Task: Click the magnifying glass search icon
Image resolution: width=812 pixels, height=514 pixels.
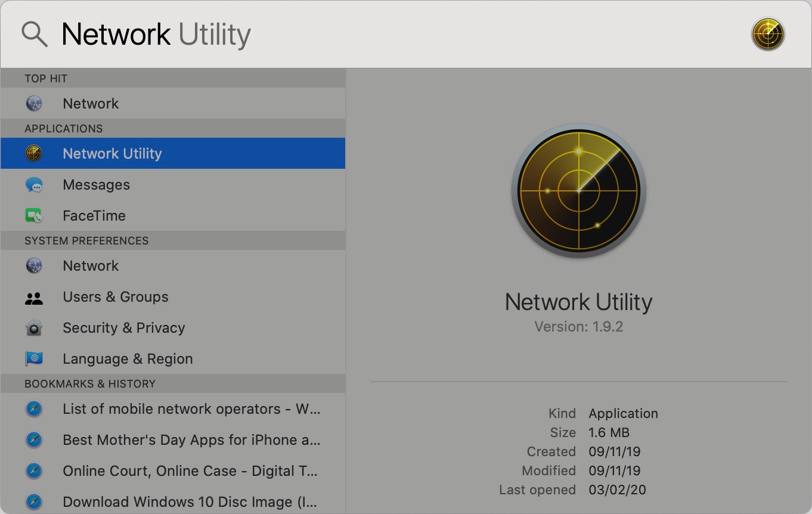Action: pos(34,33)
